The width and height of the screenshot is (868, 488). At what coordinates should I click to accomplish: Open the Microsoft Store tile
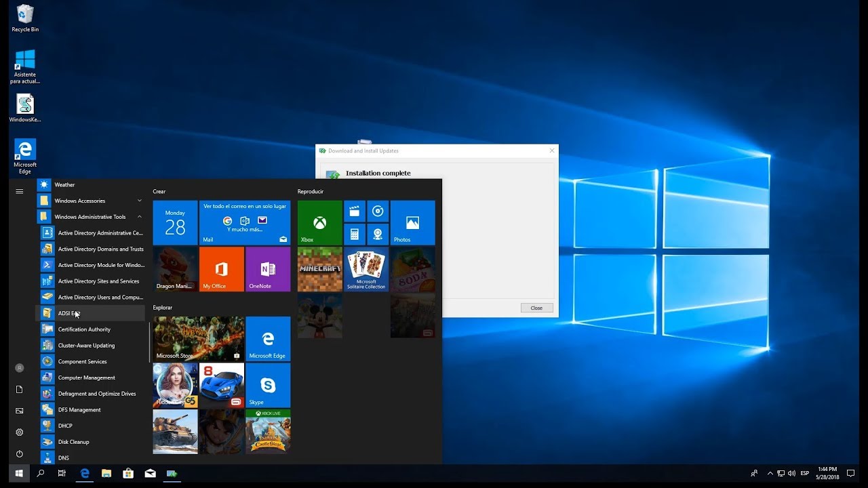click(199, 338)
